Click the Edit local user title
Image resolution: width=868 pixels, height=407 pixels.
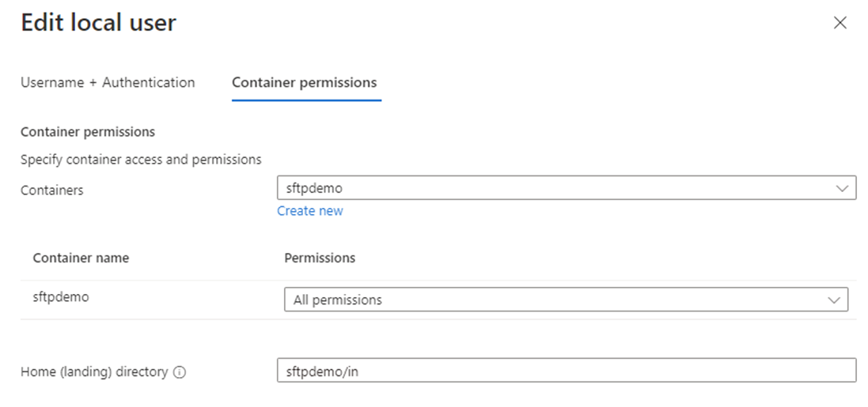click(x=99, y=23)
